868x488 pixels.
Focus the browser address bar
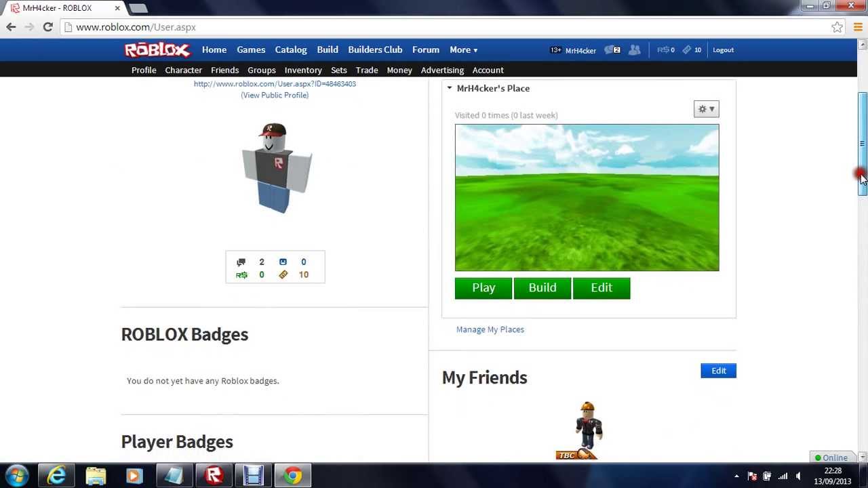pos(448,27)
